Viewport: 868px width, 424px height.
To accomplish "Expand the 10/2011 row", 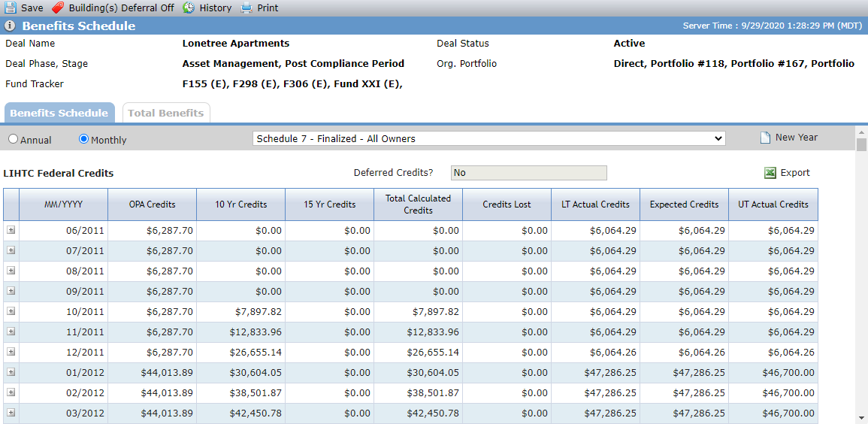I will coord(11,311).
